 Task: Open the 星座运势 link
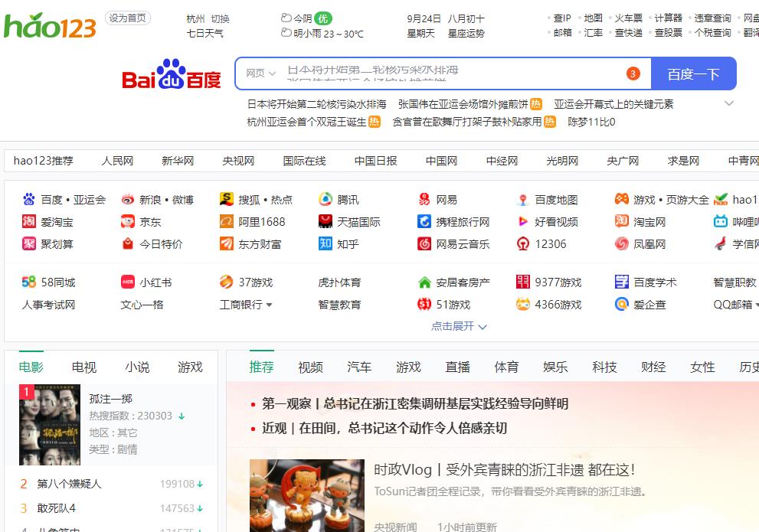[x=466, y=34]
